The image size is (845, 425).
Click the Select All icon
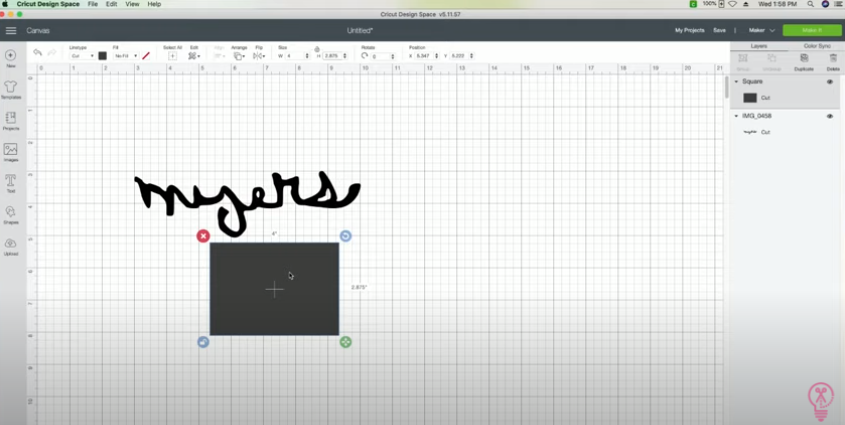coord(172,56)
